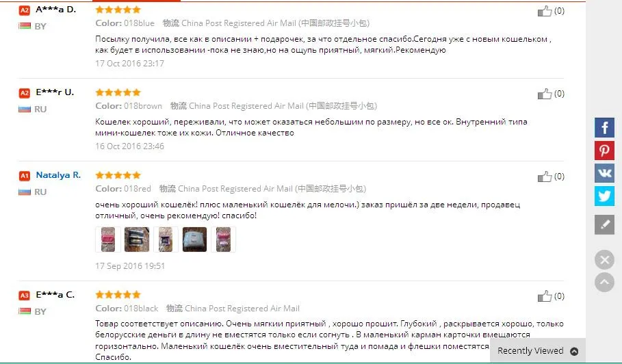Share page on Facebook
Screen dimensions: 622x364
(x=604, y=128)
